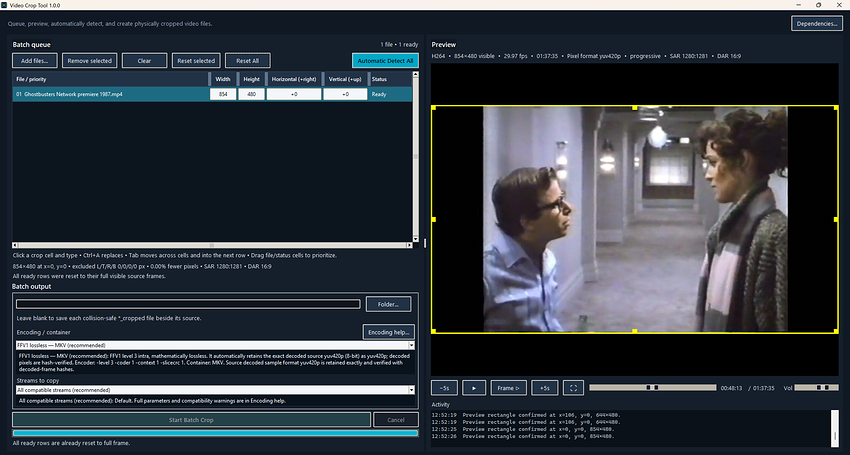This screenshot has width=850, height=455.
Task: Click the Width column header
Action: 223,79
